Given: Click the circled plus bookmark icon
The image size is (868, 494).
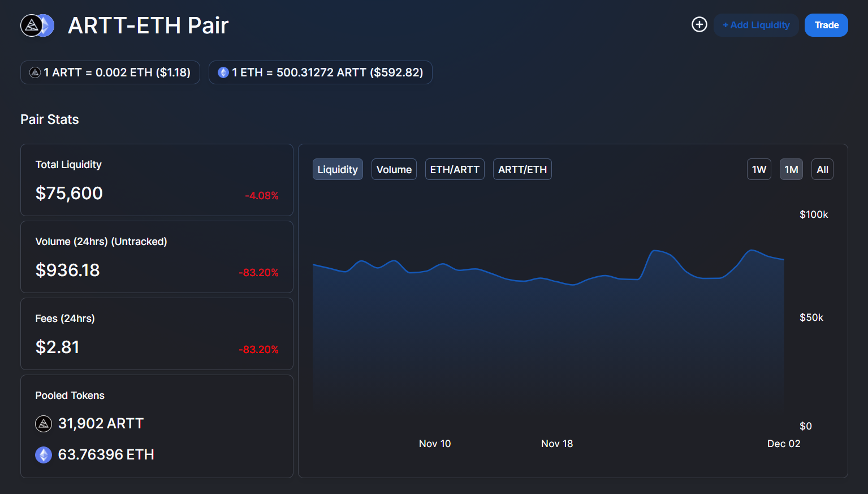Looking at the screenshot, I should (699, 25).
